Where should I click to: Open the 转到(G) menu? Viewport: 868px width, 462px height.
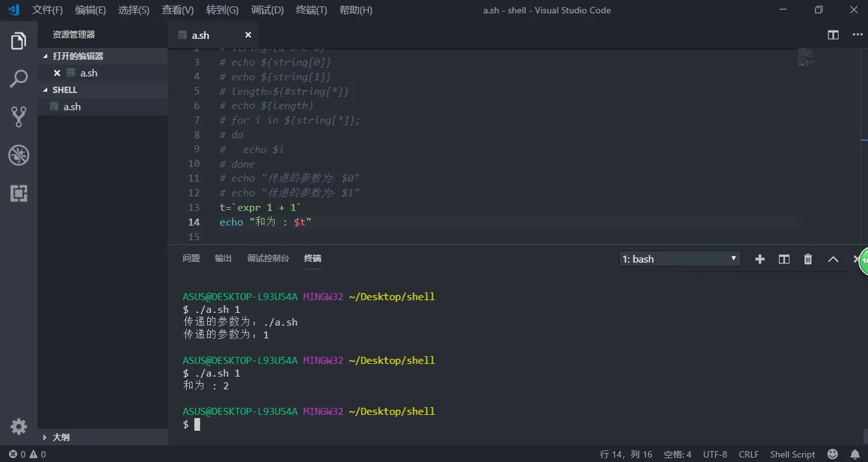click(222, 10)
